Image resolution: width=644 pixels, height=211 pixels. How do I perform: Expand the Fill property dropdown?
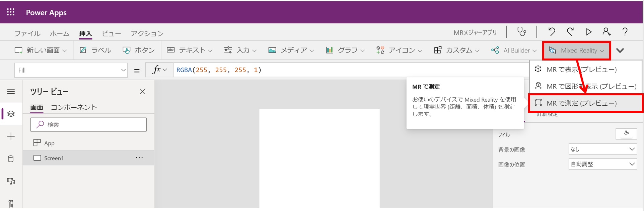[x=123, y=70]
